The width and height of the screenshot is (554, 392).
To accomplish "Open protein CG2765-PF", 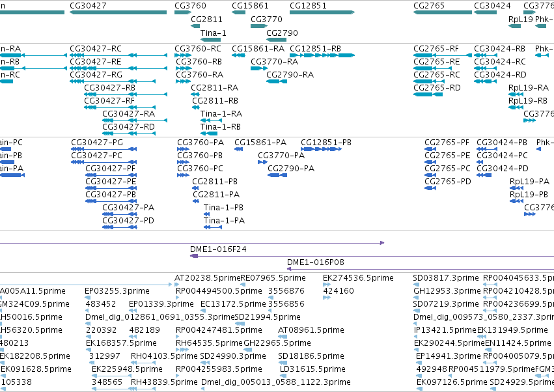I will tap(430, 149).
